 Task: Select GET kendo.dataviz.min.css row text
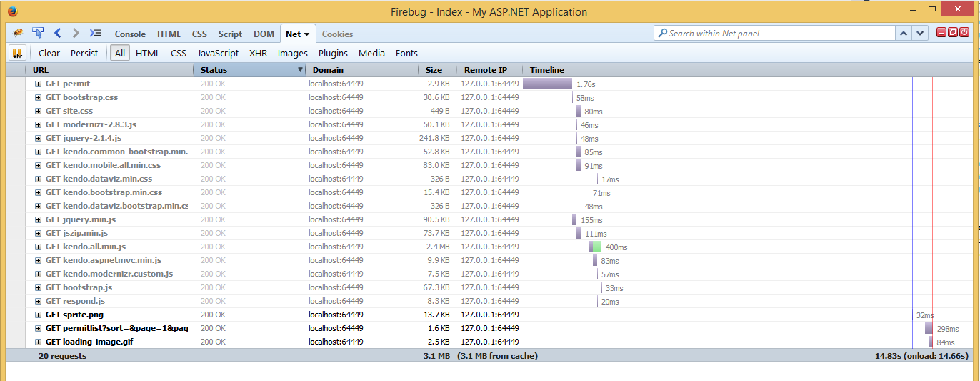click(99, 179)
